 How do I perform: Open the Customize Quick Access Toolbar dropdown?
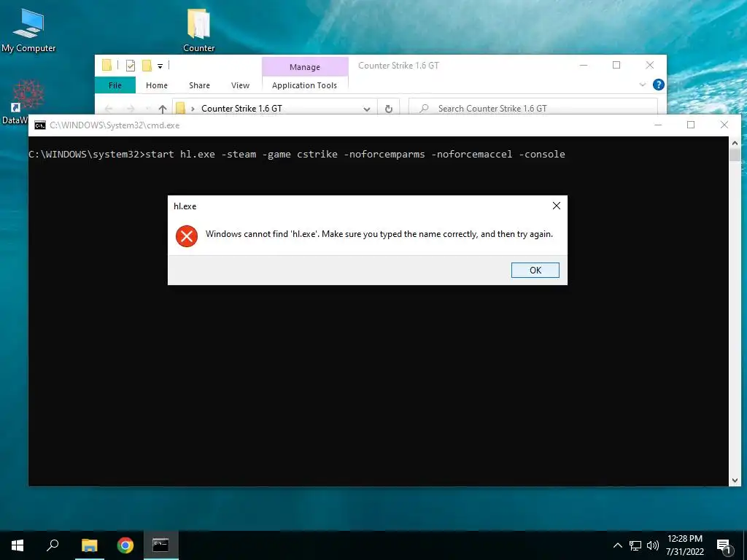(160, 66)
